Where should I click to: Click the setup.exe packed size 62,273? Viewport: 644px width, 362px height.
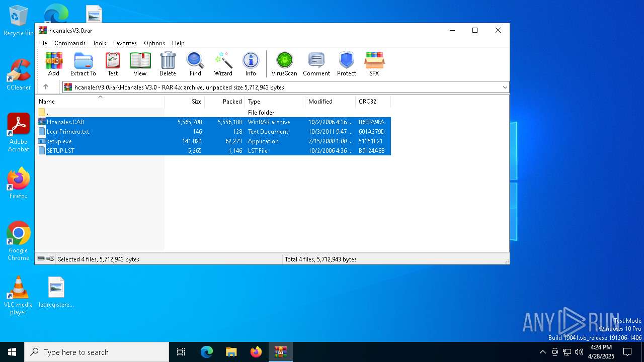233,141
